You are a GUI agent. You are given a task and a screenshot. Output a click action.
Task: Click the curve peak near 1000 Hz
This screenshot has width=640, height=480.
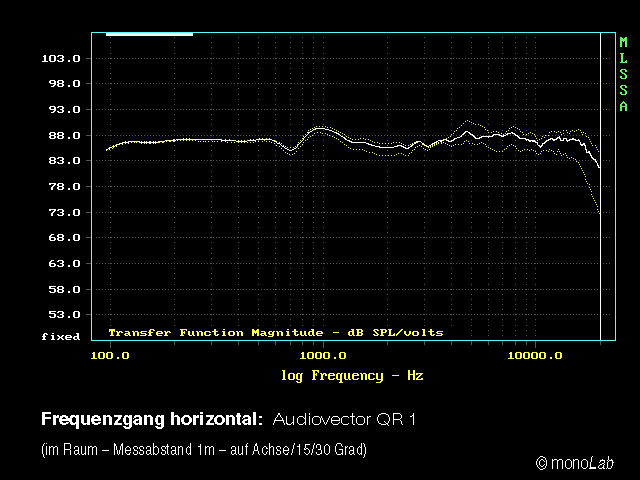[x=320, y=129]
